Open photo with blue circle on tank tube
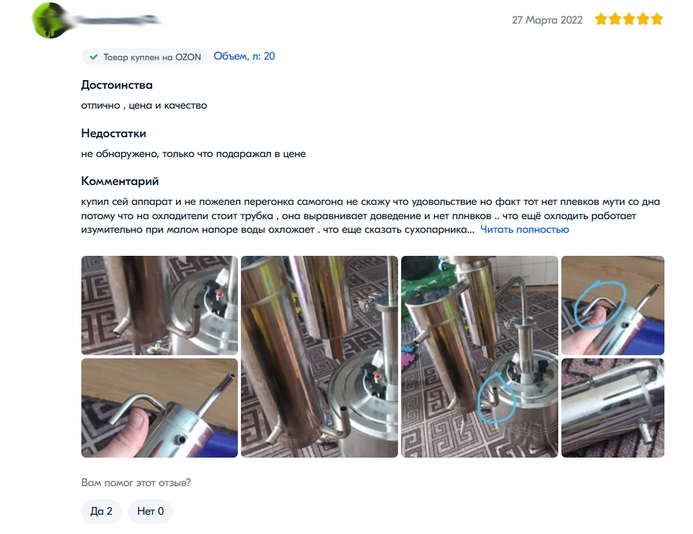The image size is (693, 534). coord(480,357)
